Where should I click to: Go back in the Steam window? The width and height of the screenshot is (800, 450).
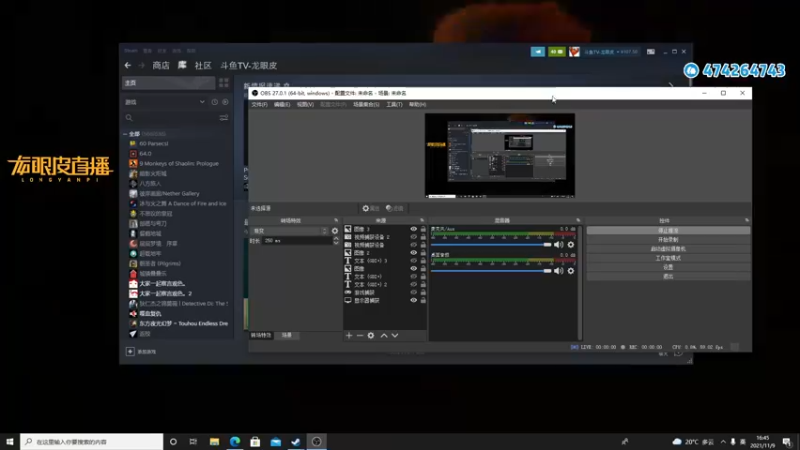(x=128, y=65)
